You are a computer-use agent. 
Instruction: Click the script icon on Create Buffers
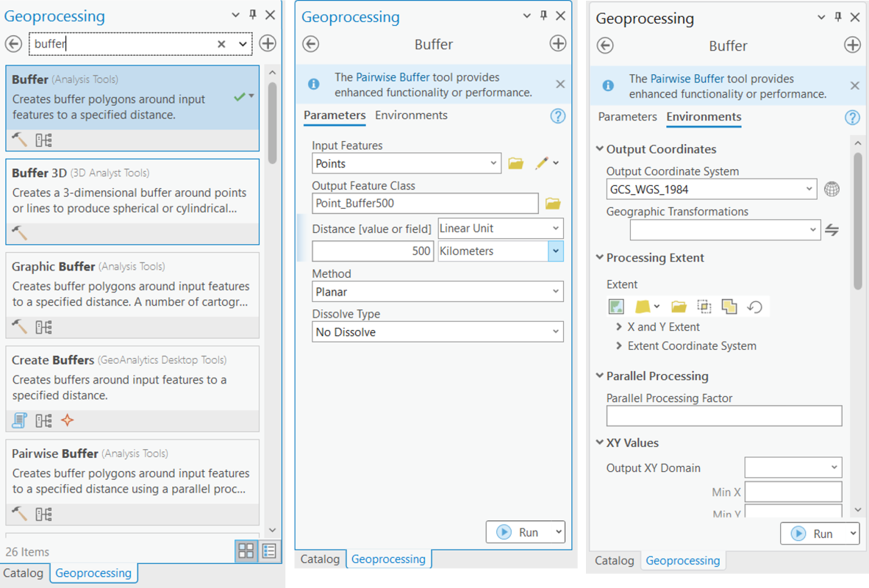pyautogui.click(x=18, y=420)
